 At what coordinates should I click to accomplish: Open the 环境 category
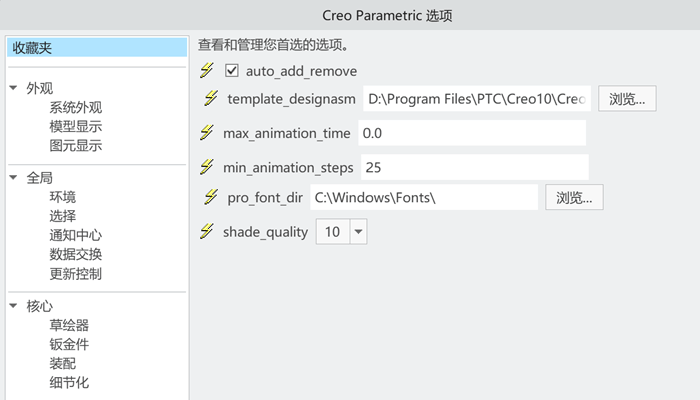click(62, 197)
